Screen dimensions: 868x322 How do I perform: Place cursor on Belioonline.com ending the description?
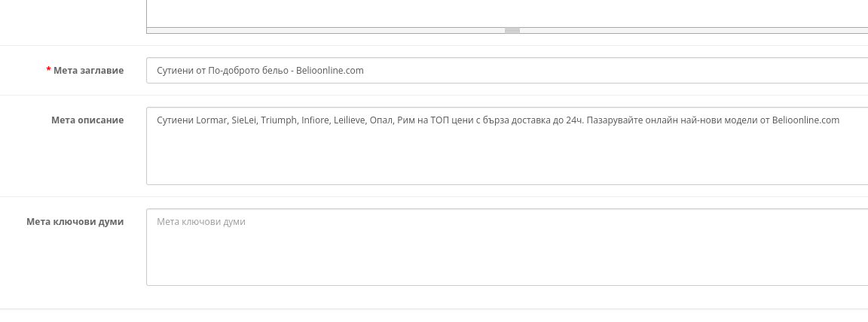805,120
